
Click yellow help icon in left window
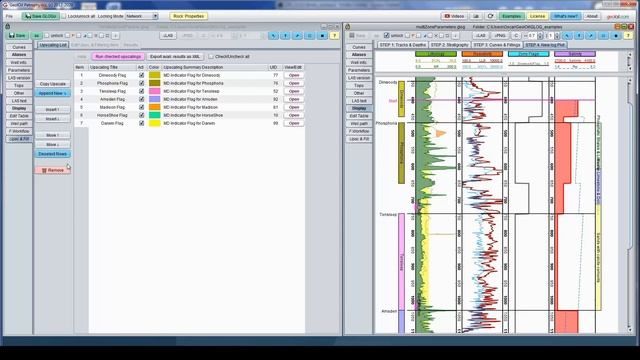[x=334, y=36]
